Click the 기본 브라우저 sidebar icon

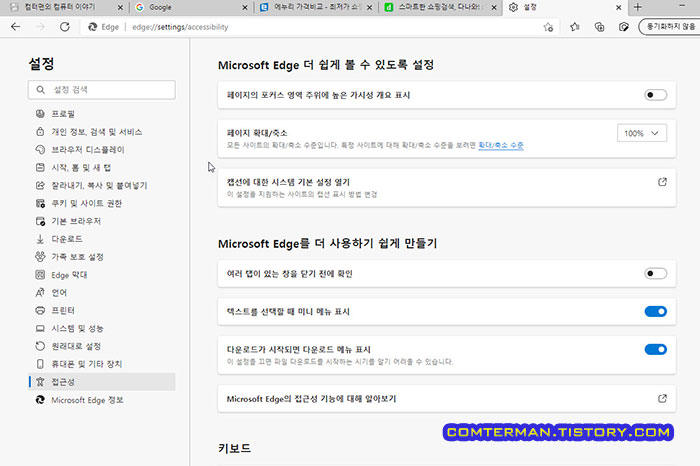(x=40, y=221)
